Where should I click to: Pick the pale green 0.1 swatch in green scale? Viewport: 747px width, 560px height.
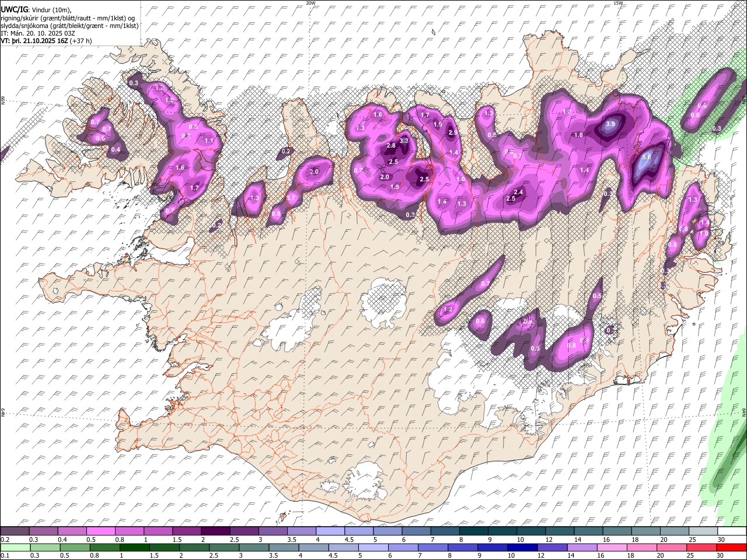click(15, 547)
